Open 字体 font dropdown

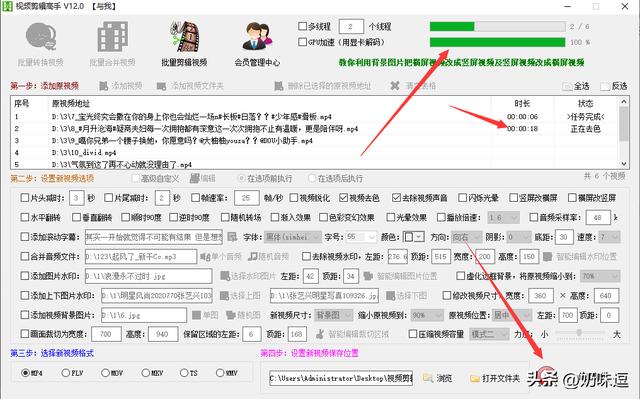(x=292, y=237)
